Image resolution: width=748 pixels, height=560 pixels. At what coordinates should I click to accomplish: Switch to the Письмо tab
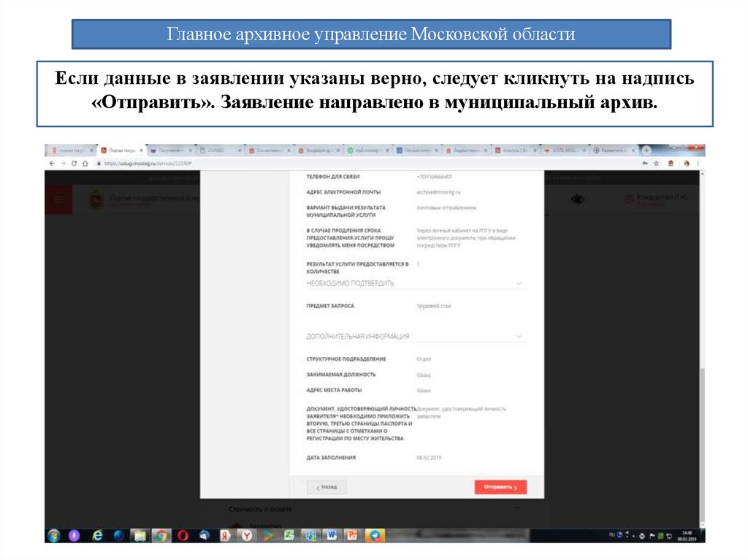coord(417,150)
